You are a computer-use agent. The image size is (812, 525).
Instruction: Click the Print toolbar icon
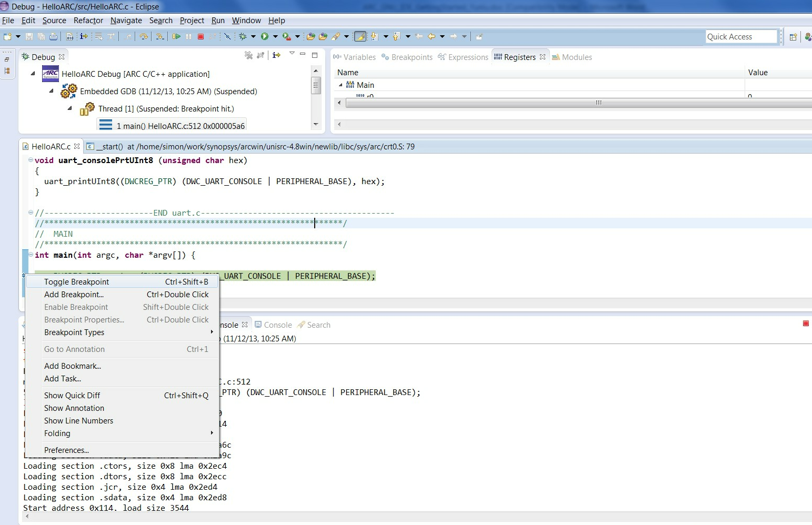click(53, 36)
